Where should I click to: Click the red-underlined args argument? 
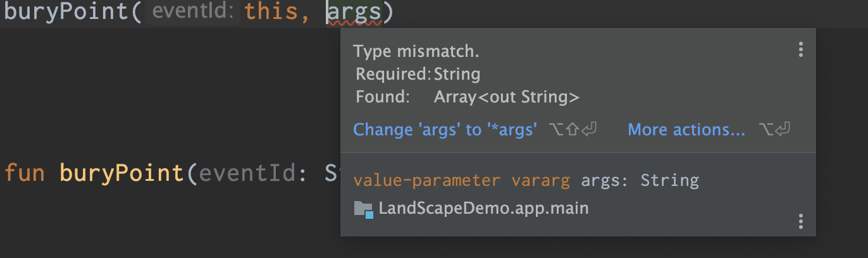pos(356,12)
